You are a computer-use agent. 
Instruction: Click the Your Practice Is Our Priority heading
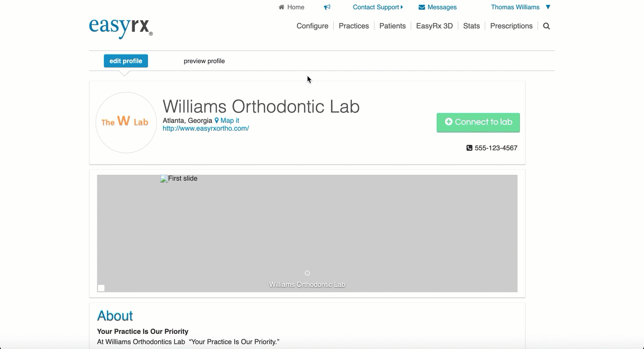pos(143,331)
